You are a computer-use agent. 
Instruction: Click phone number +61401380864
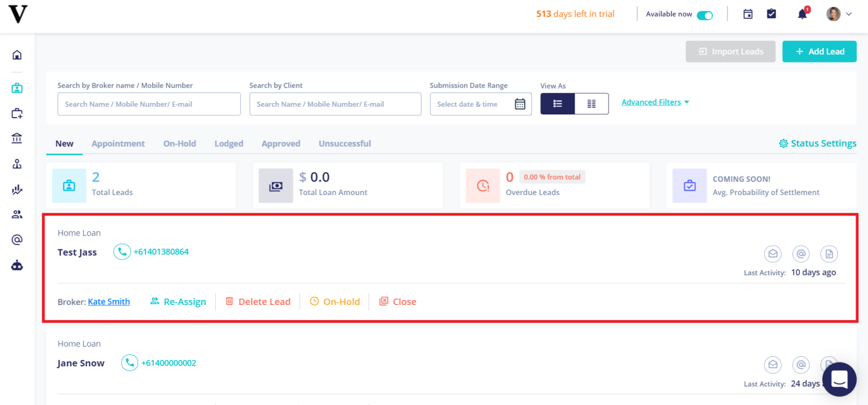click(x=161, y=252)
